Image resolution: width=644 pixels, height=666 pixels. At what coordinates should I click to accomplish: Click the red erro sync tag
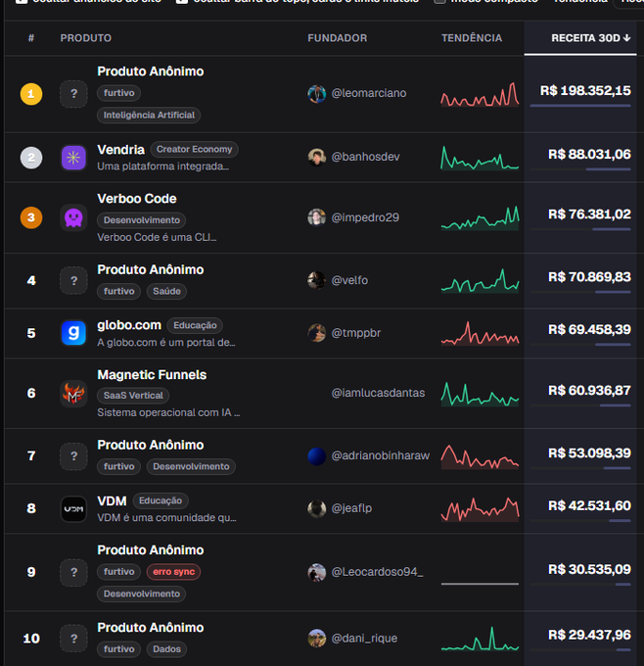173,572
